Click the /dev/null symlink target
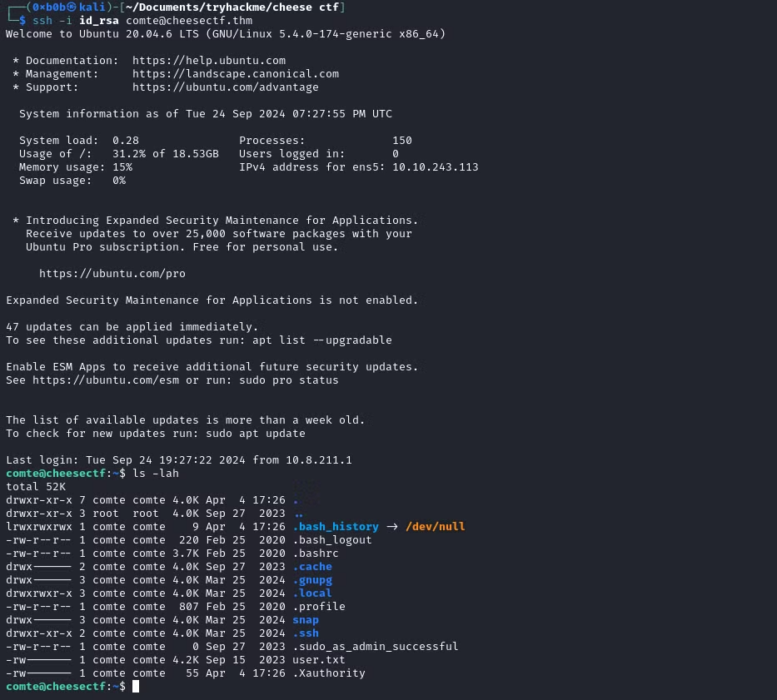 tap(435, 527)
